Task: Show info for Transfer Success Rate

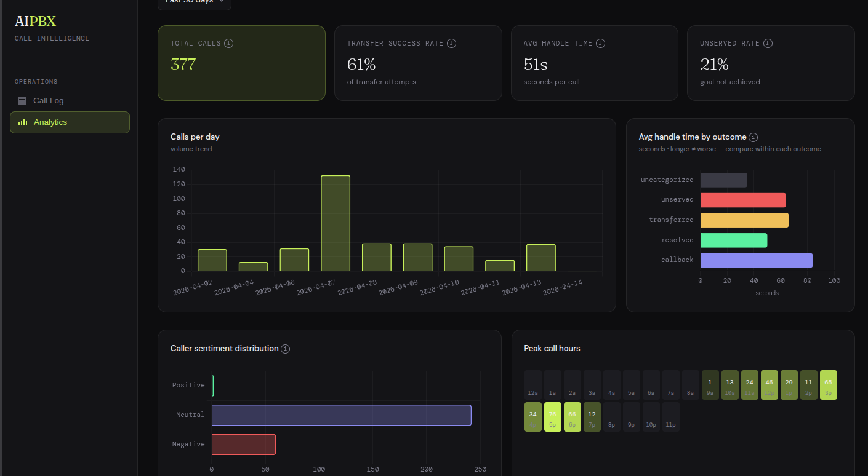Action: (451, 43)
